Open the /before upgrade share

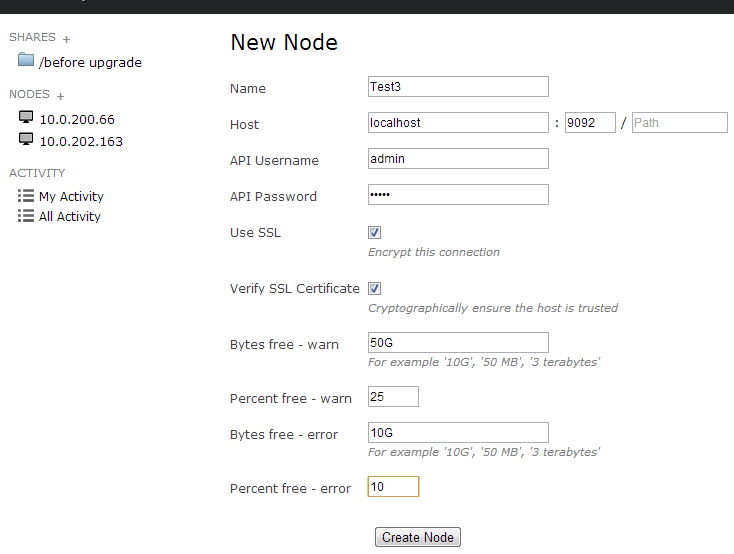[90, 62]
